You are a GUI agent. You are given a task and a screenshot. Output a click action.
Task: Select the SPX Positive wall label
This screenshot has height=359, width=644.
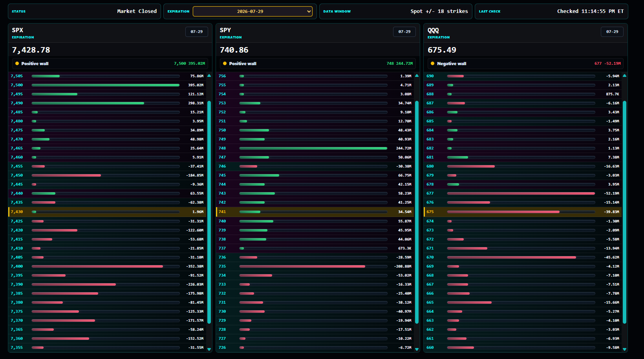(35, 64)
